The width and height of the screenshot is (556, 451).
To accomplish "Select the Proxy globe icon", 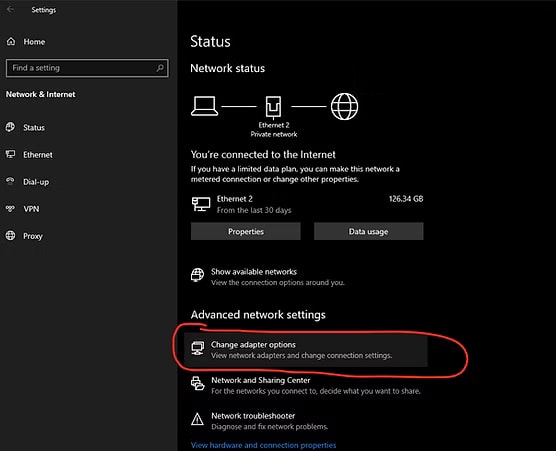I will click(10, 235).
